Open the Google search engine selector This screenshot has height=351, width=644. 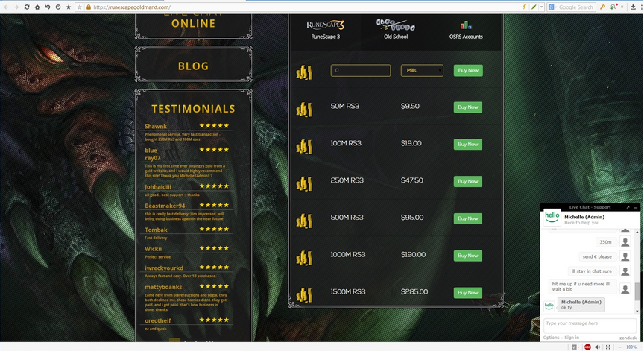(553, 7)
